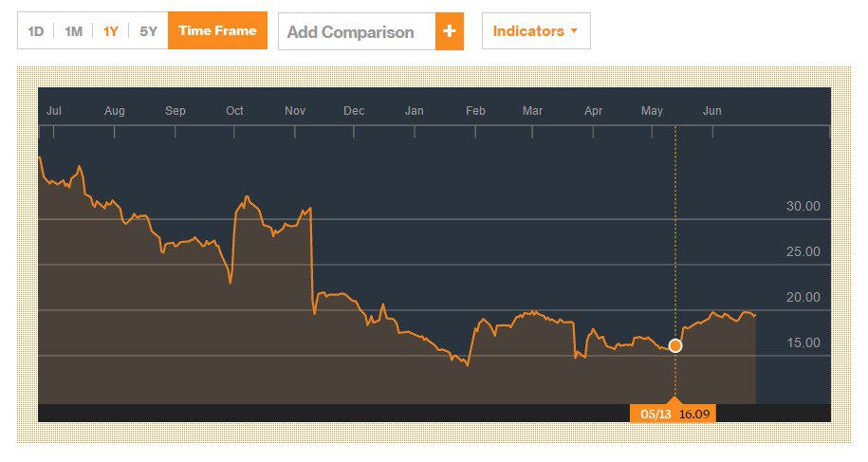The image size is (868, 462).
Task: Click the 20.00 price axis label
Action: (x=803, y=297)
